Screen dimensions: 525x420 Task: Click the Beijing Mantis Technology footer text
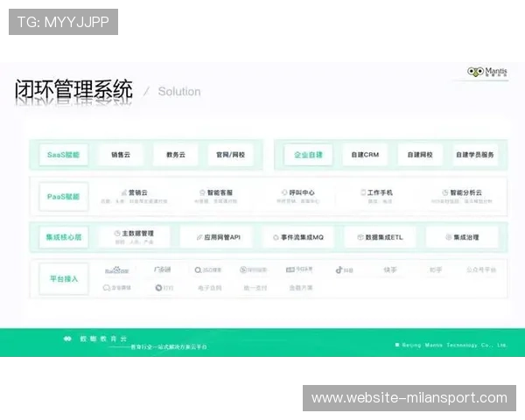[x=454, y=345]
